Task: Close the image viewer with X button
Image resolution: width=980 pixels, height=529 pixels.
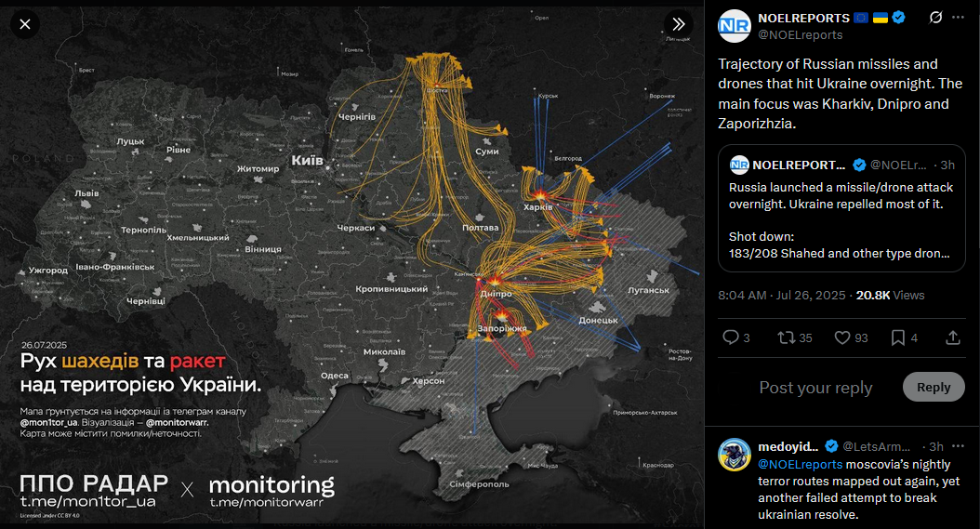Action: (x=25, y=24)
